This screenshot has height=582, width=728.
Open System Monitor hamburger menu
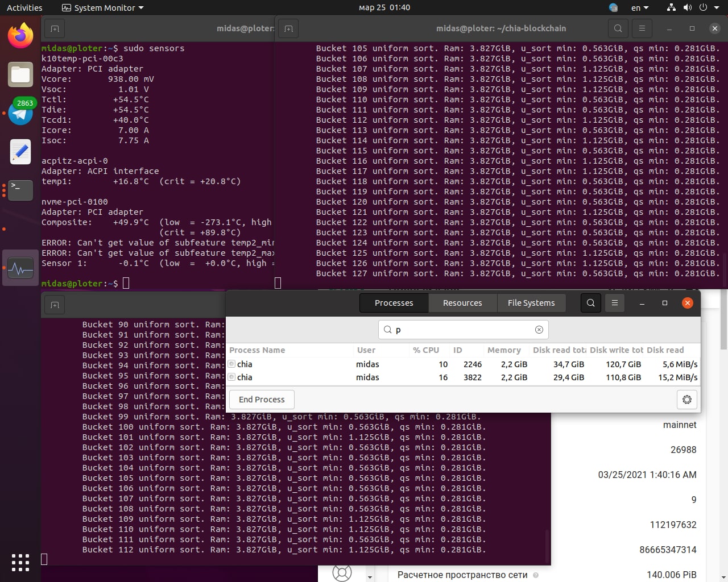click(614, 303)
